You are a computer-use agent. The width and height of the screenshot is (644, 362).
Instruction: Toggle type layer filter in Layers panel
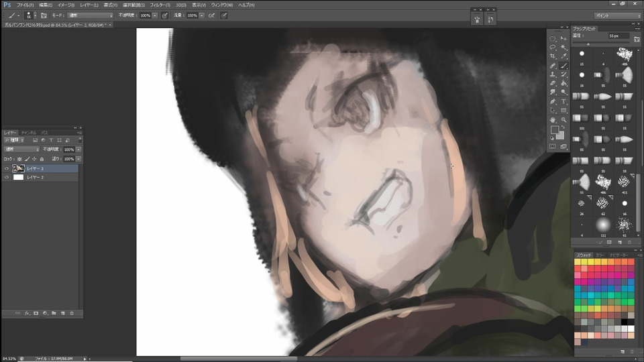[51, 140]
